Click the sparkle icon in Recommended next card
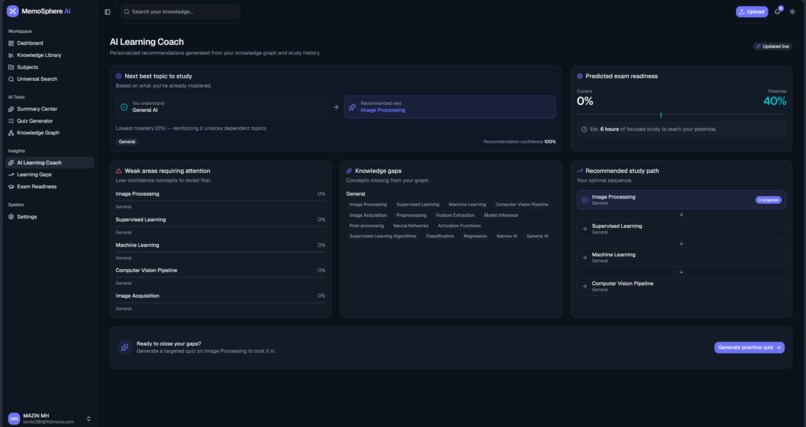 352,107
